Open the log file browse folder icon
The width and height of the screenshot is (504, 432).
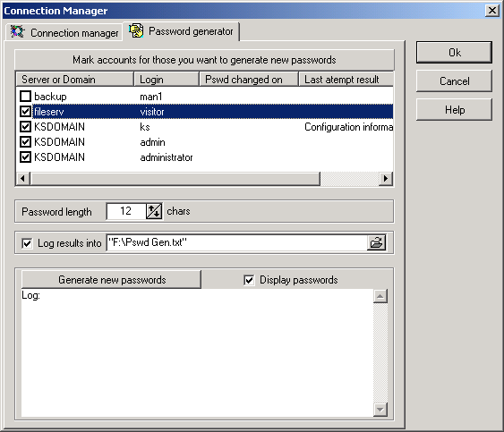(x=376, y=242)
